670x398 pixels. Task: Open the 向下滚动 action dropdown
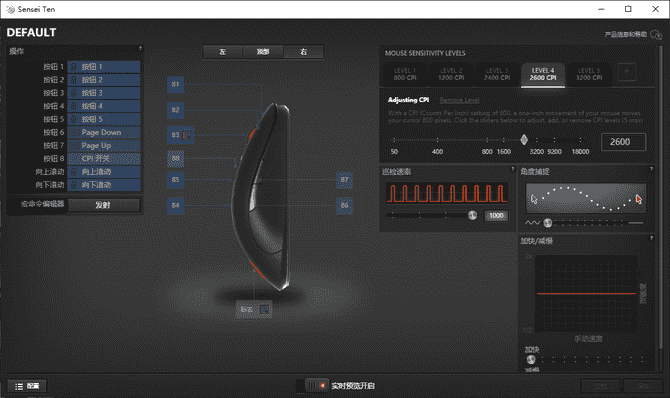pos(104,185)
